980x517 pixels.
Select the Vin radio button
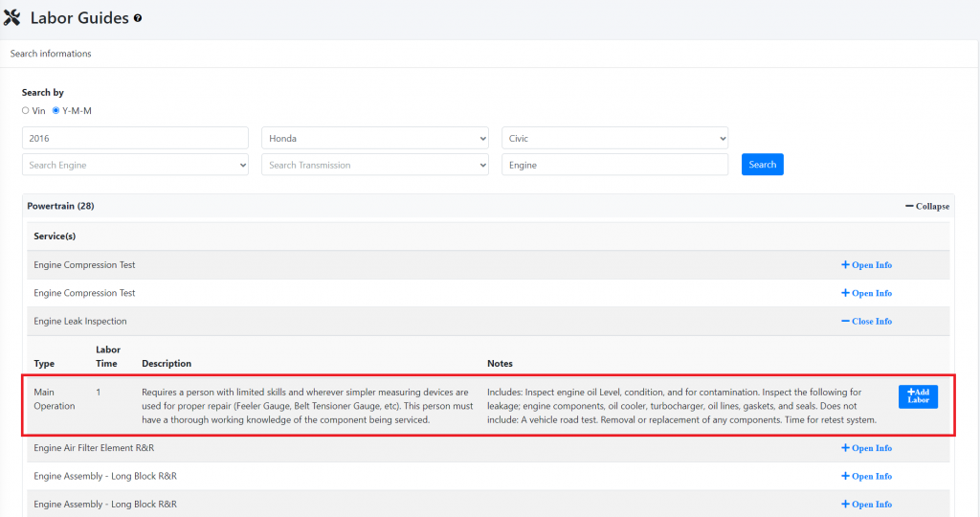coord(26,111)
